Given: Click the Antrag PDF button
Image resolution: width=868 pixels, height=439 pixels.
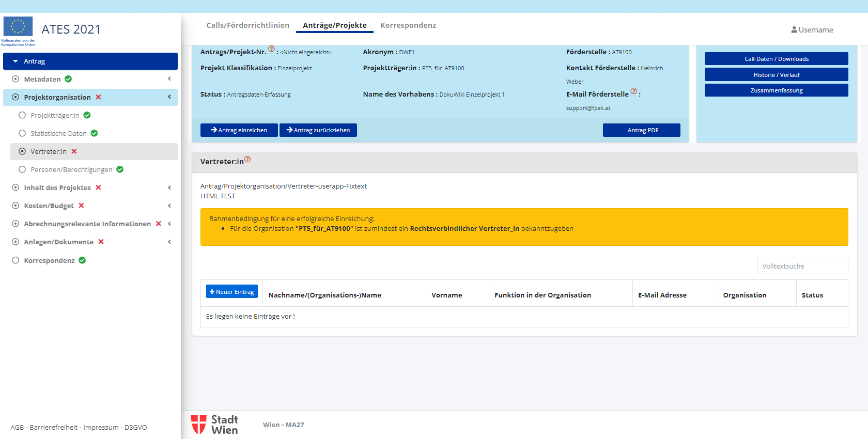Looking at the screenshot, I should tap(642, 130).
